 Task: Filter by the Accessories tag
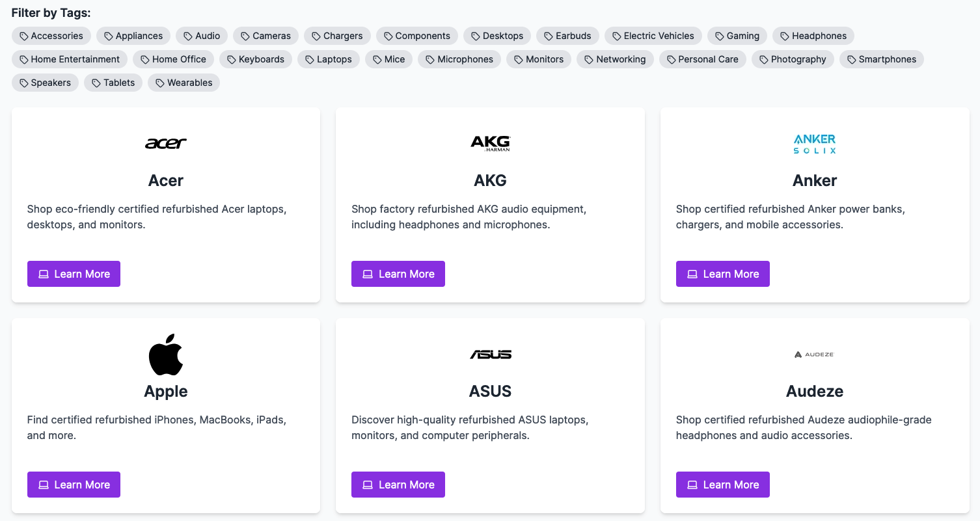[51, 36]
